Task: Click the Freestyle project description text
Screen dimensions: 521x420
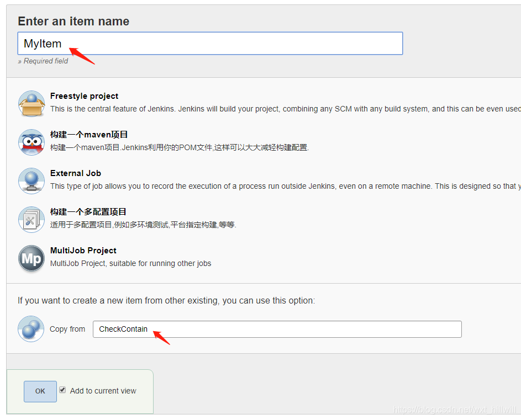Action: pyautogui.click(x=286, y=109)
